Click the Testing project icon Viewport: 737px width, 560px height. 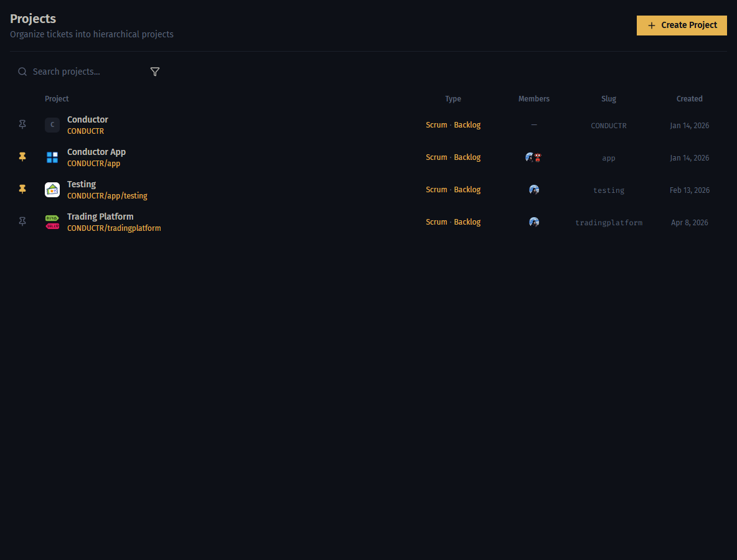point(52,190)
